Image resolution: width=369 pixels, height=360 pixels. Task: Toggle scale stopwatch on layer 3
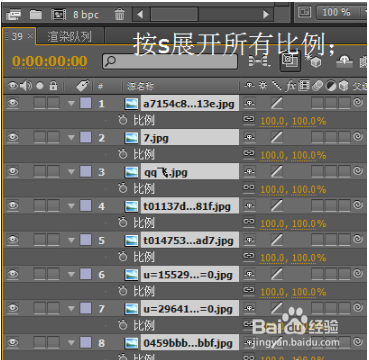[x=123, y=189]
